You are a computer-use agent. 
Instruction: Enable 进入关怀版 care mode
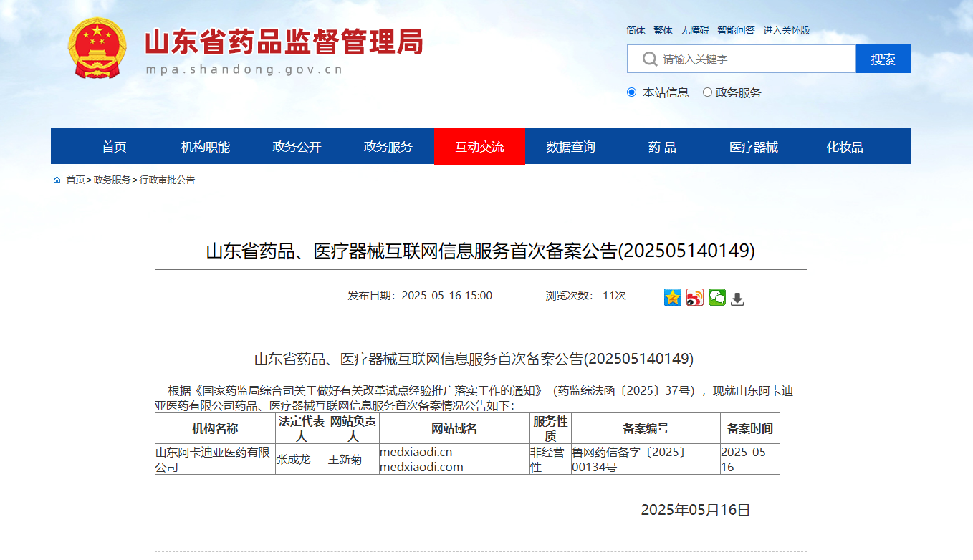tap(786, 30)
